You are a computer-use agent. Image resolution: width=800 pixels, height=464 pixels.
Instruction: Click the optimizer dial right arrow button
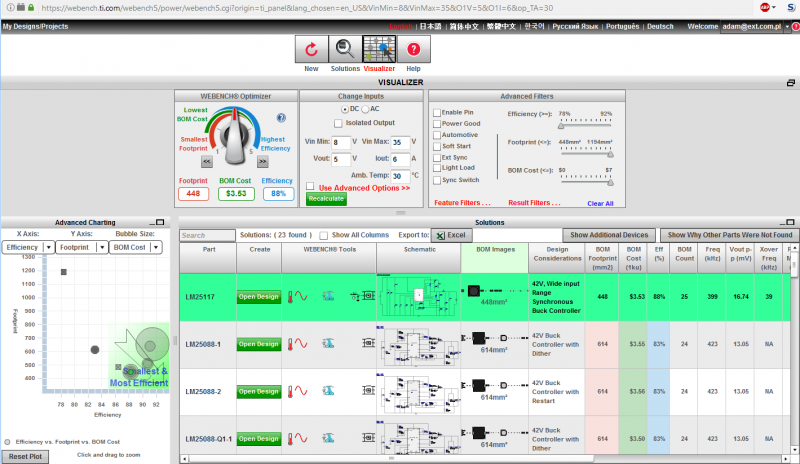[x=262, y=160]
